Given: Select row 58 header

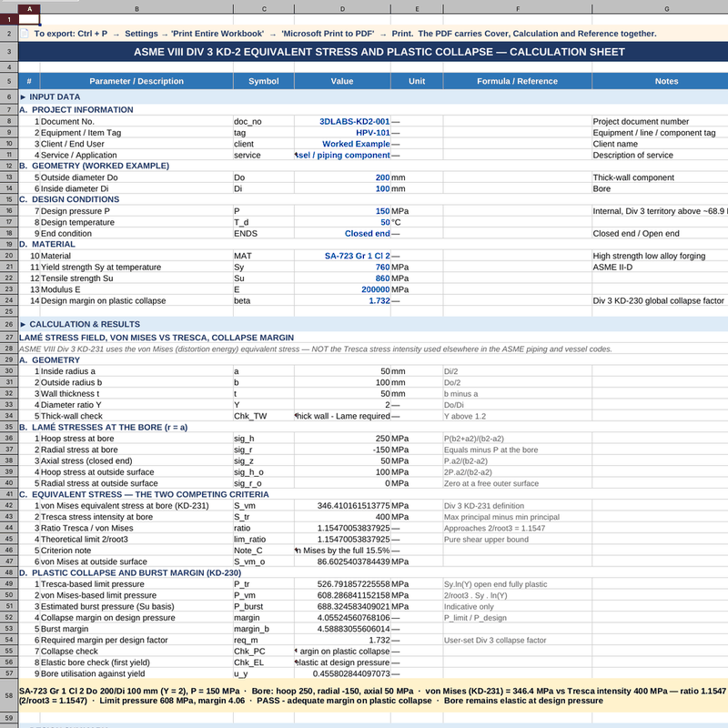Looking at the screenshot, I should click(x=9, y=695).
